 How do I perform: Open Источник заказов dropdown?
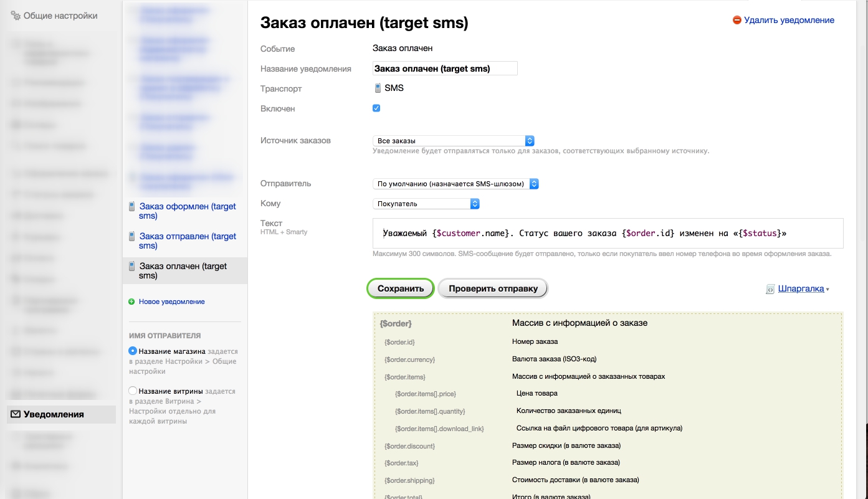click(454, 141)
